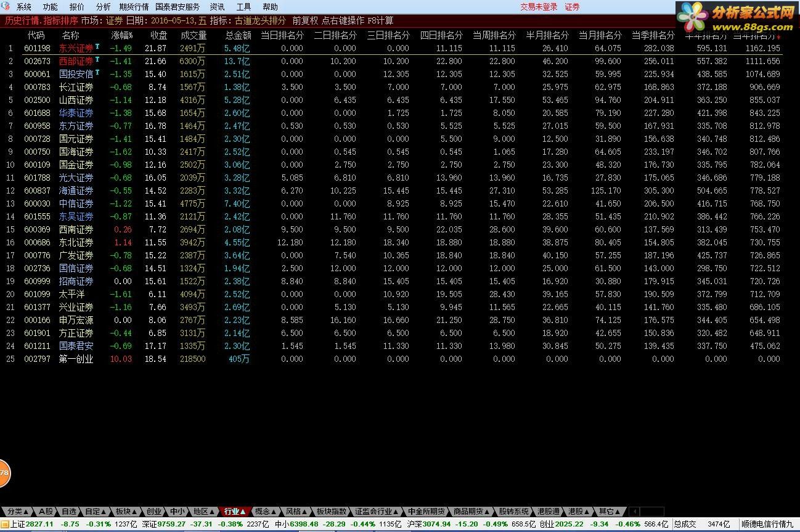Click the T marker beside 西部证券
This screenshot has height=532, width=800.
click(97, 59)
